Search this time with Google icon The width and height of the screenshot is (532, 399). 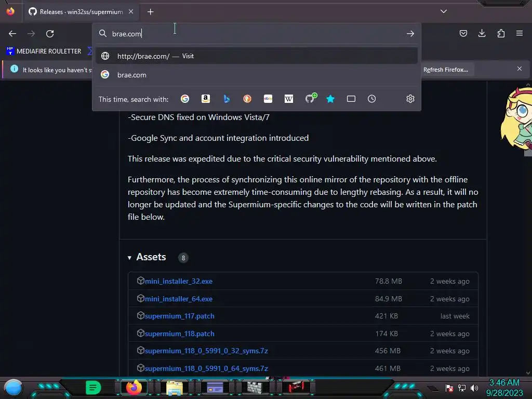[x=185, y=99]
